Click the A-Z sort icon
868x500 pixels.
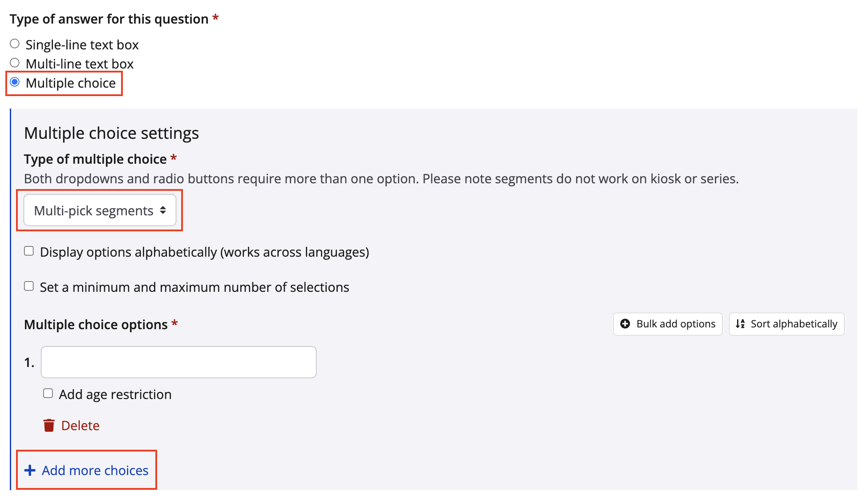point(740,324)
